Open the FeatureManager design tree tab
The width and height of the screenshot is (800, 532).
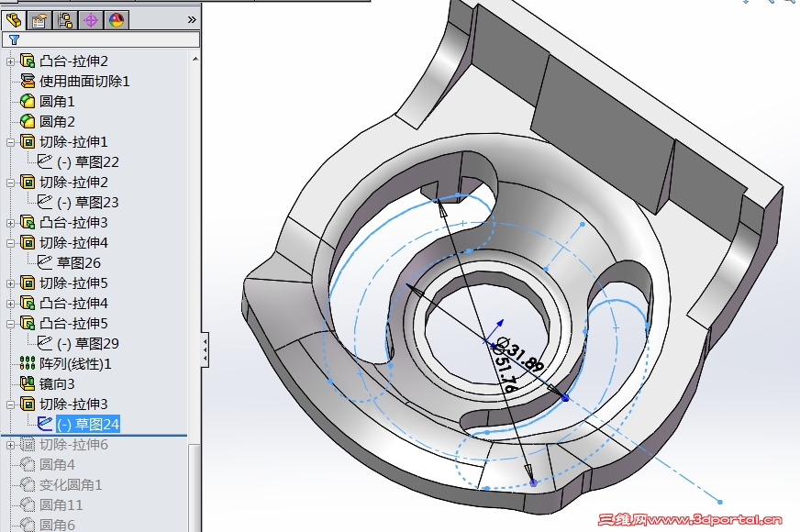coord(14,20)
